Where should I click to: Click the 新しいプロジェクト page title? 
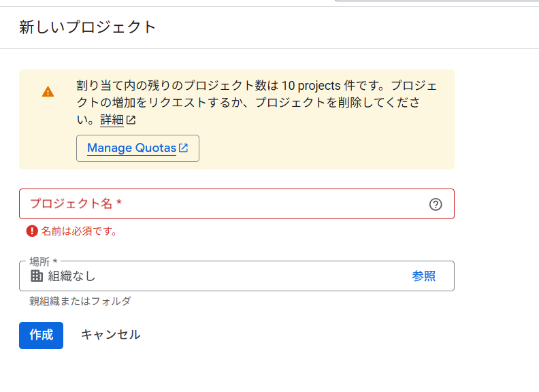click(88, 27)
